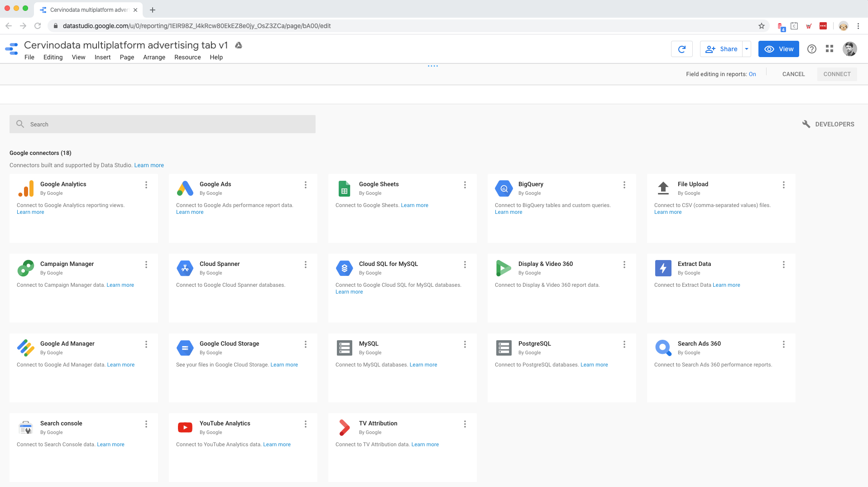Viewport: 868px width, 487px height.
Task: Click the Campaign Manager icon
Action: click(26, 268)
